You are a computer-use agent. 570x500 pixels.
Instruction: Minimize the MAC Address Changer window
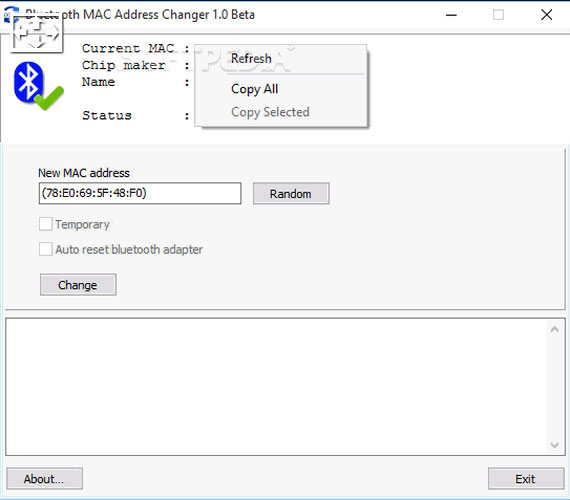pyautogui.click(x=451, y=15)
